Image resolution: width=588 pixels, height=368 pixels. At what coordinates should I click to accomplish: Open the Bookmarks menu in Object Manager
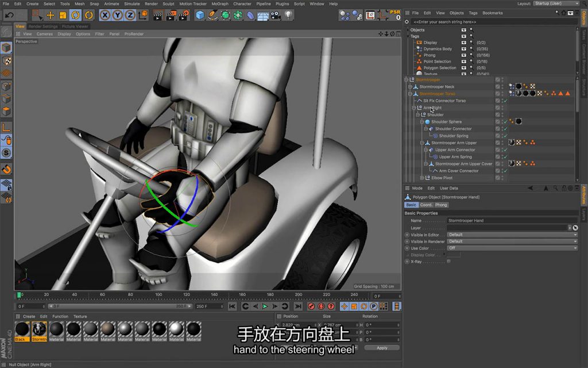[492, 13]
